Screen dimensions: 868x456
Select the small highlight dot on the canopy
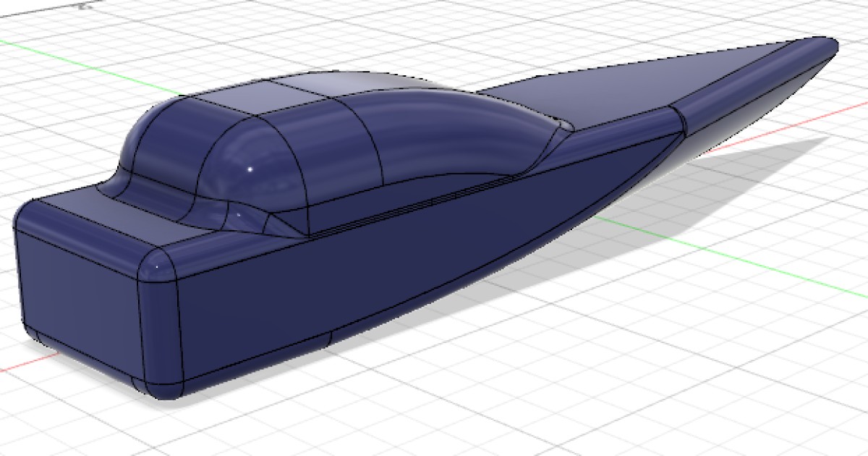(250, 167)
